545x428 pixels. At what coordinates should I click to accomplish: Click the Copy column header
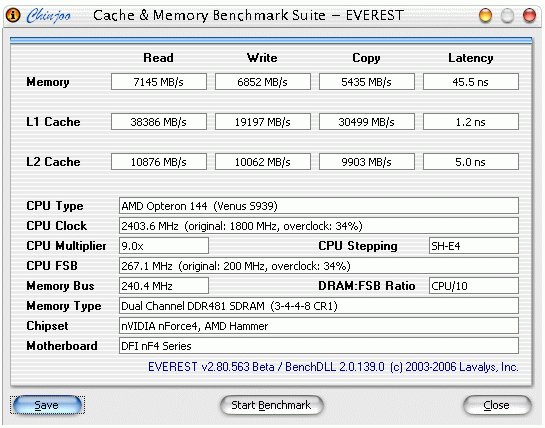(366, 58)
